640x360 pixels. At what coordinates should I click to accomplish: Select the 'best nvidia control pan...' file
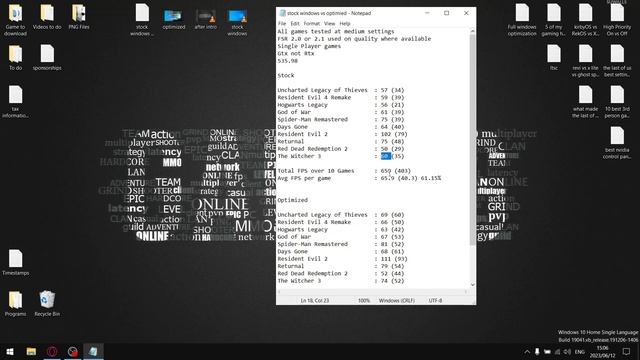pyautogui.click(x=617, y=142)
